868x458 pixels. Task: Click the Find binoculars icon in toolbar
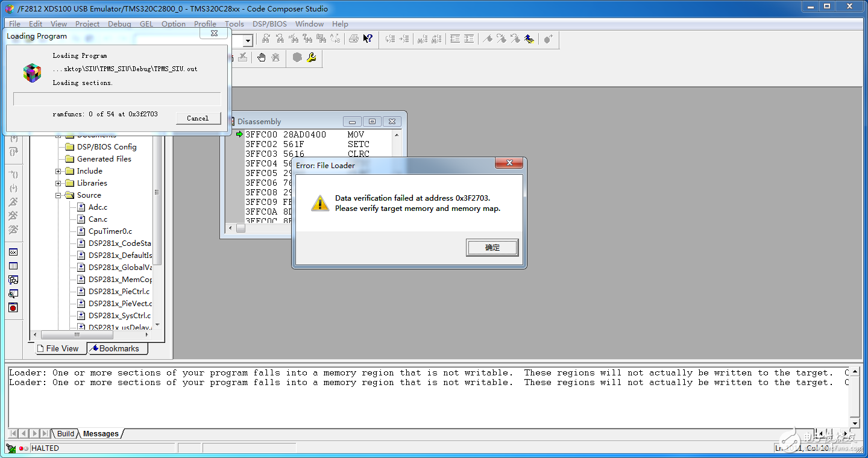coord(265,39)
